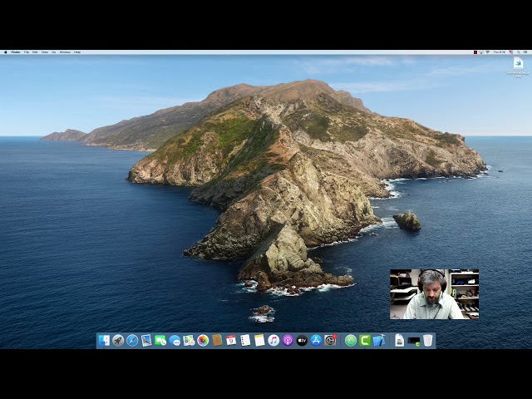Open the Mail stamp icon in Dock
This screenshot has width=532, height=399.
146,340
